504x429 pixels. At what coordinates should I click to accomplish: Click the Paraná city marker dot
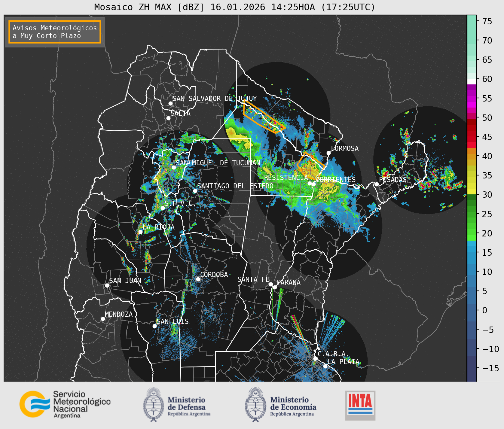pos(275,287)
